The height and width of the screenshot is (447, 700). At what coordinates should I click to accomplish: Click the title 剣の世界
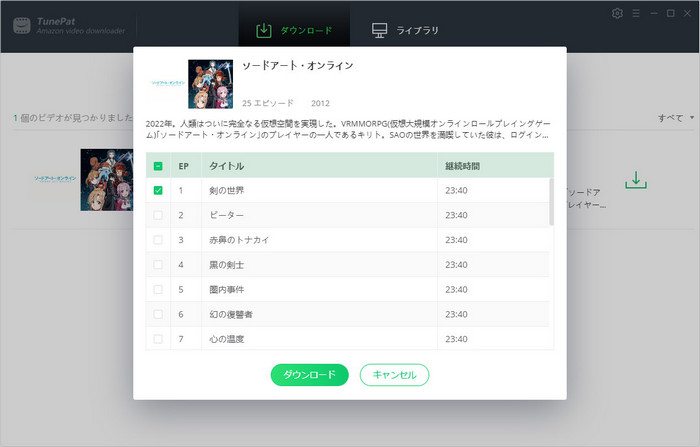pyautogui.click(x=227, y=191)
